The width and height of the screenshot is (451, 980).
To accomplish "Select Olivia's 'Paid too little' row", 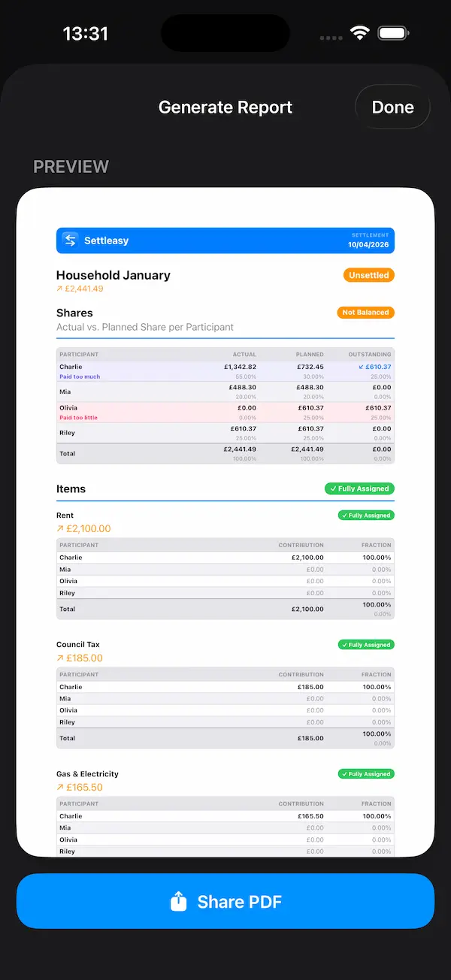I will [x=225, y=413].
